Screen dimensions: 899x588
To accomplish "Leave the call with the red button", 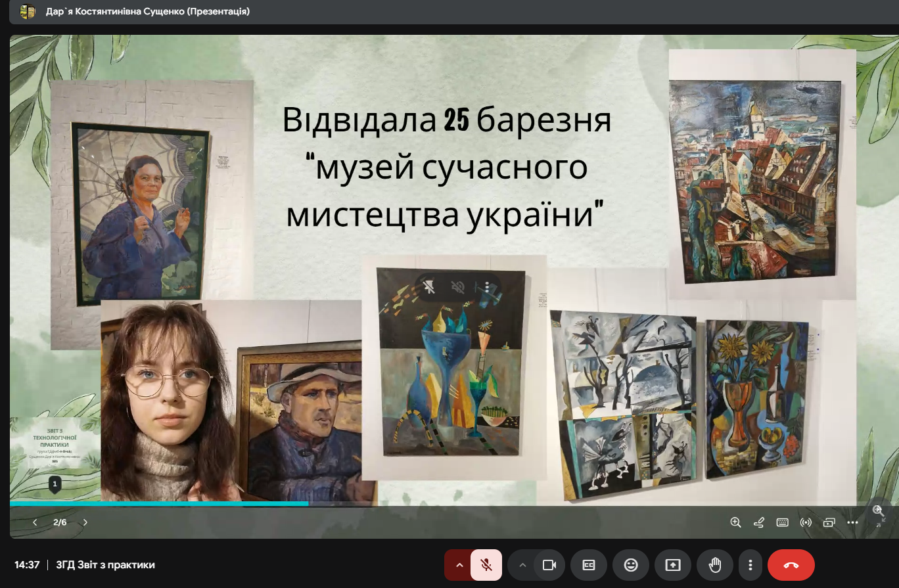I will click(x=791, y=565).
